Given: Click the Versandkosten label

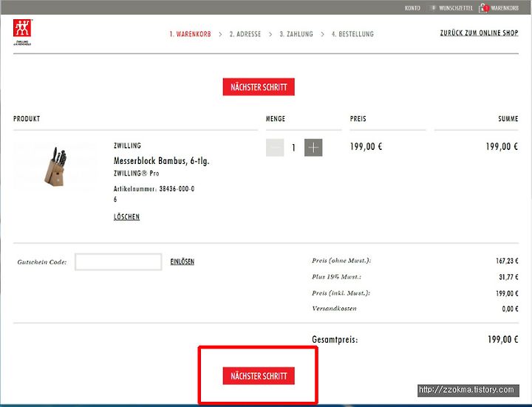Looking at the screenshot, I should click(x=334, y=308).
